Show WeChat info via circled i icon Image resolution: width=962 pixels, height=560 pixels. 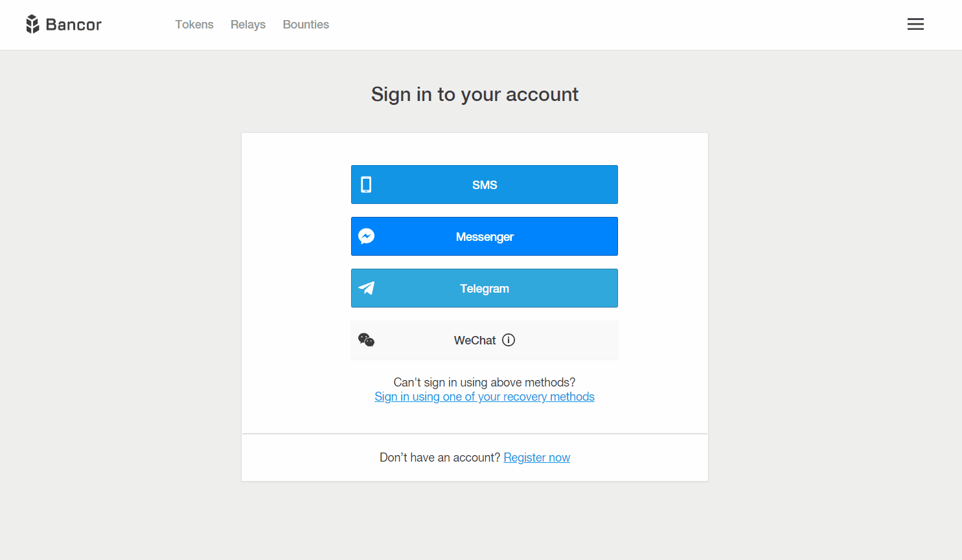click(x=509, y=340)
